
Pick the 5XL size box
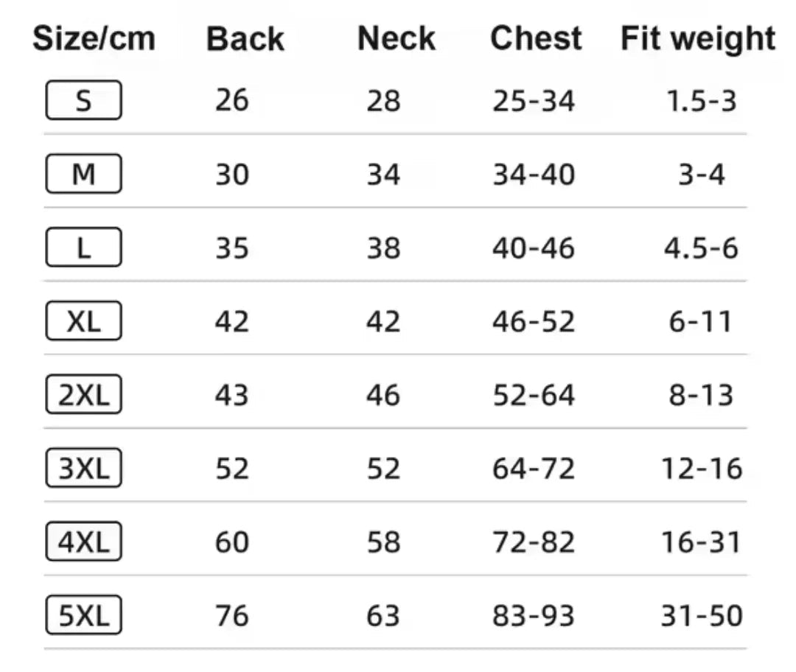(x=84, y=615)
